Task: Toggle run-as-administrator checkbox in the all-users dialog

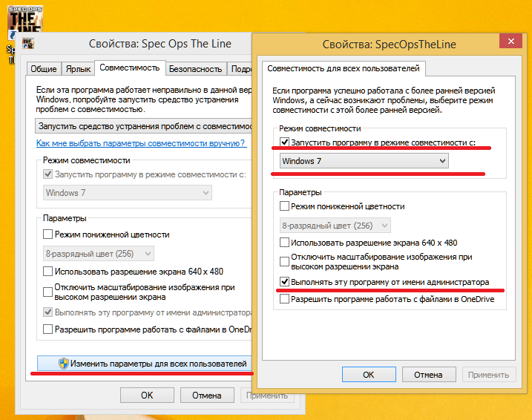Action: (x=285, y=282)
